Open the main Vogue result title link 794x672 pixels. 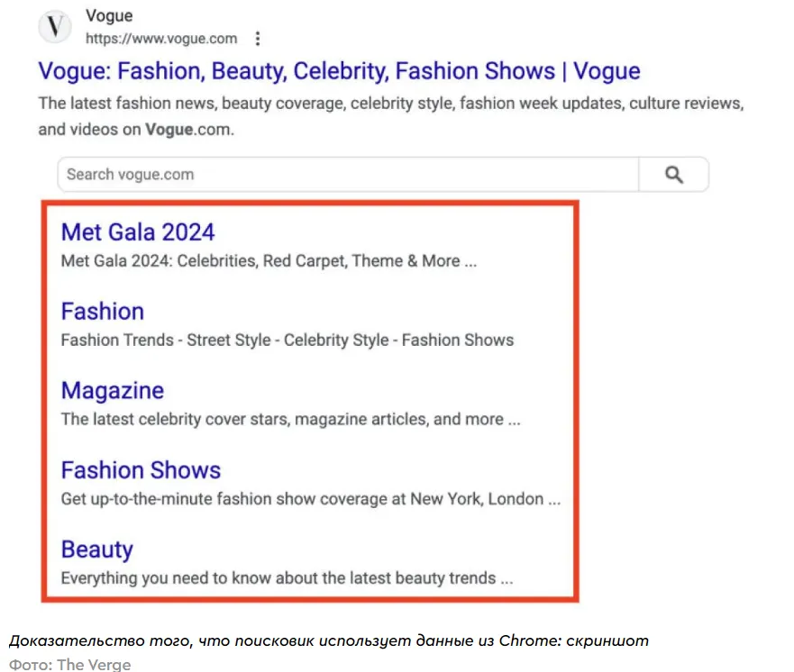[x=339, y=71]
